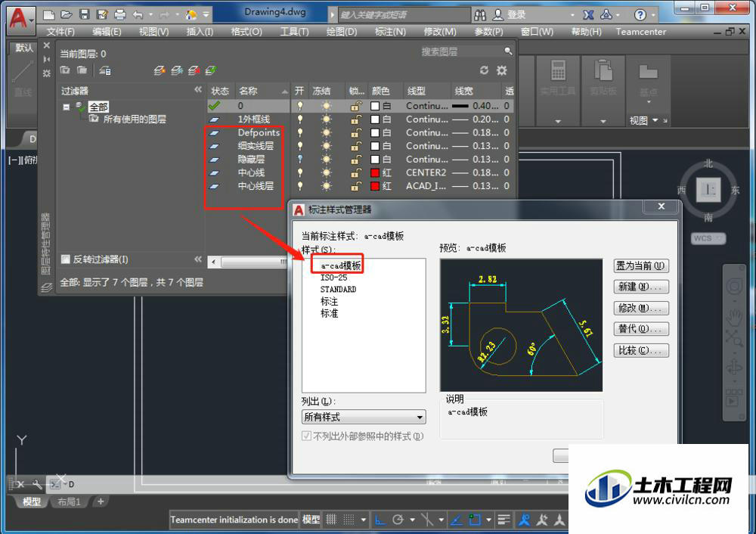The image size is (756, 534).
Task: Enable the 反转过滤器 checkbox
Action: tap(66, 259)
